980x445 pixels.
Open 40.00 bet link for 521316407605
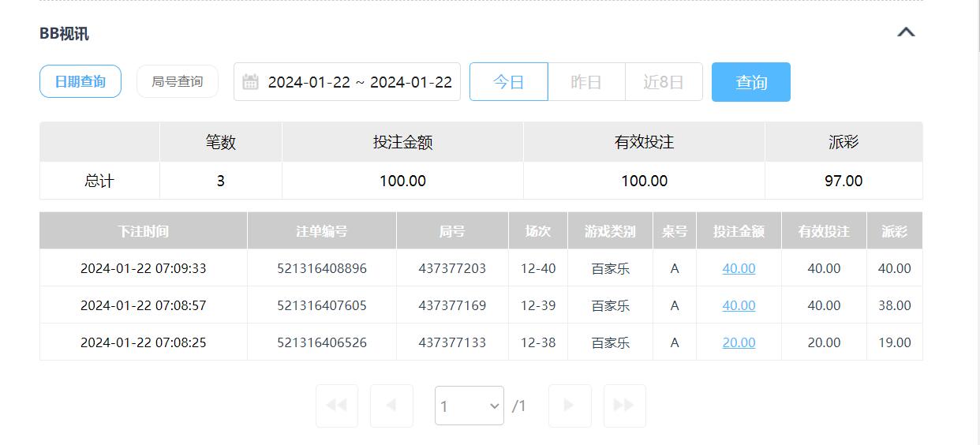click(739, 305)
